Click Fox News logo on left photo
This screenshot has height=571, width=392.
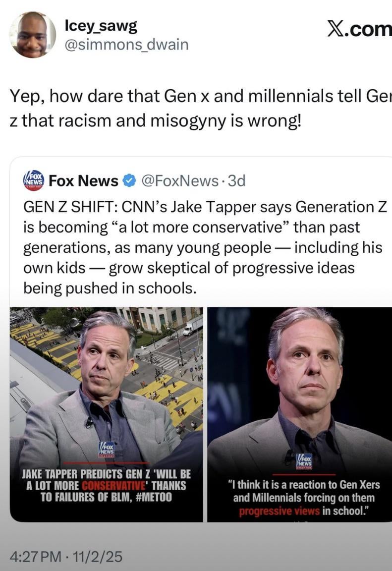[107, 450]
